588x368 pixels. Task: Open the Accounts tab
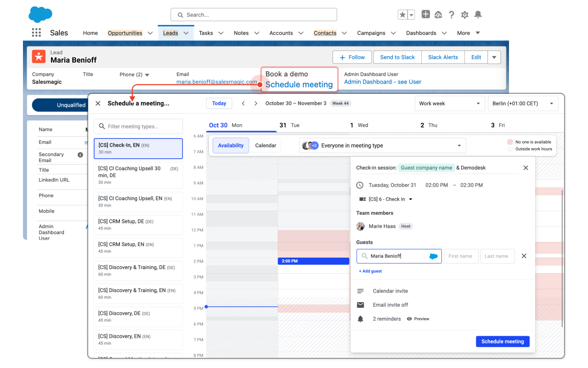(281, 33)
